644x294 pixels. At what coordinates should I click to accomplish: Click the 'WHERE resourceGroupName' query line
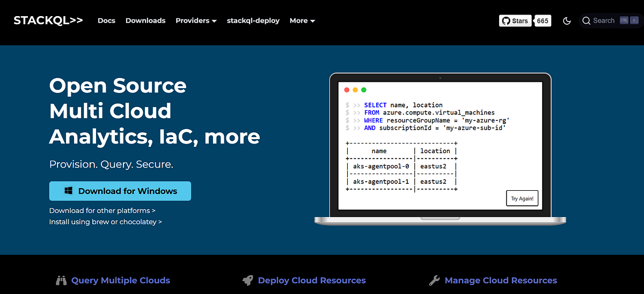point(436,120)
